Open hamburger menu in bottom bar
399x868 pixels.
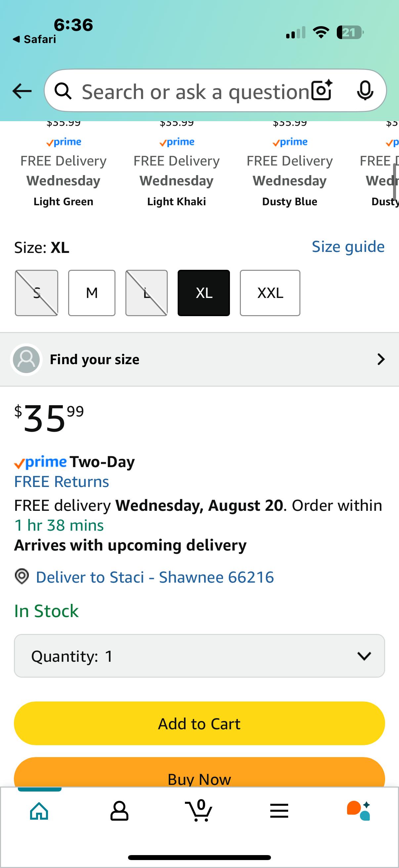pos(279,811)
